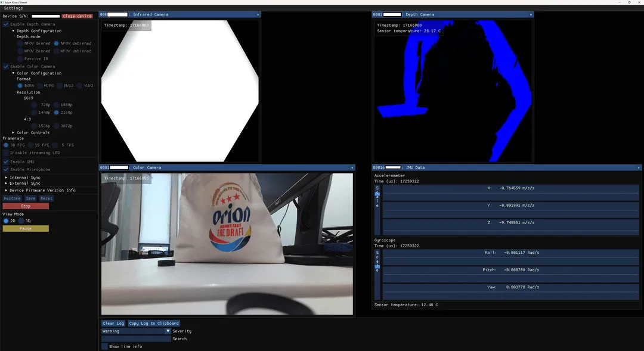Toggle the Enable Color Camera checkbox

6,67
